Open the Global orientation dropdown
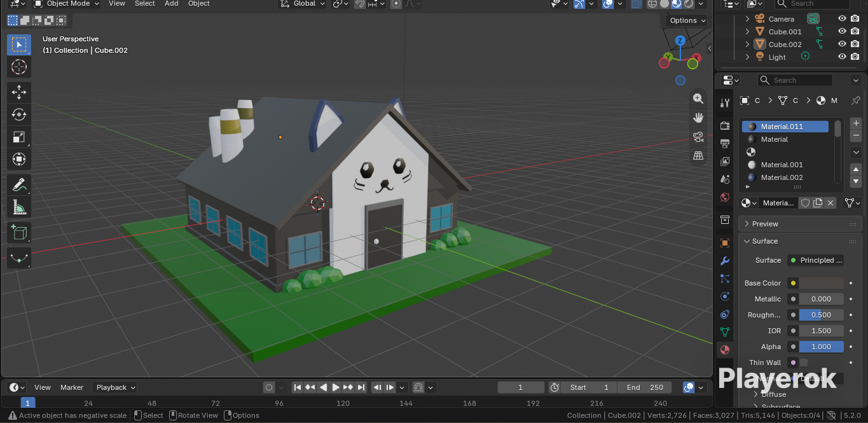The image size is (868, 423). (x=303, y=4)
